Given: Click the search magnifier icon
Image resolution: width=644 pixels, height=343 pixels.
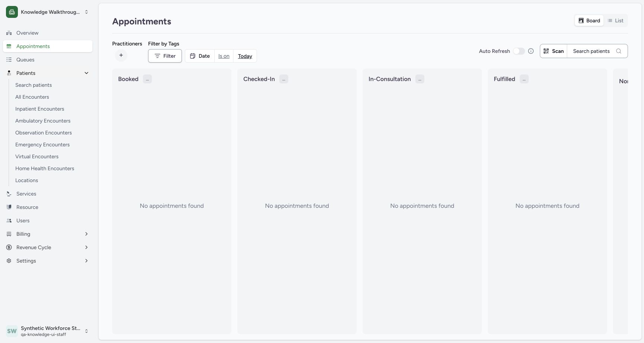Looking at the screenshot, I should [x=619, y=51].
